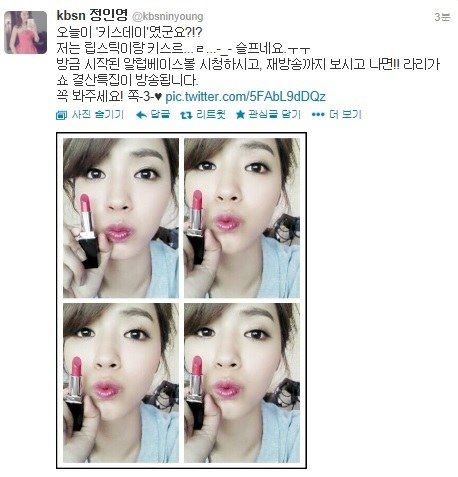The height and width of the screenshot is (477, 458).
Task: Click the bottom-right lipstick selfie photo
Action: tap(242, 383)
